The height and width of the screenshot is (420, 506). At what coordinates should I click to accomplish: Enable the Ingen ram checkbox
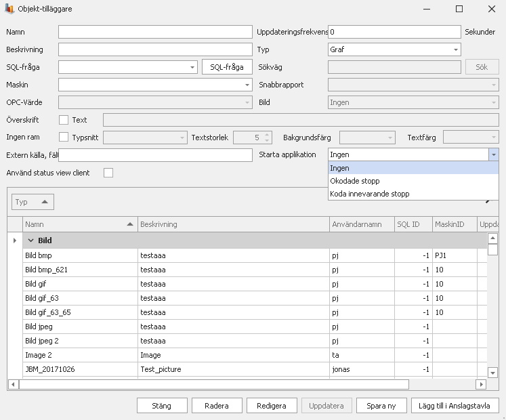(x=64, y=138)
